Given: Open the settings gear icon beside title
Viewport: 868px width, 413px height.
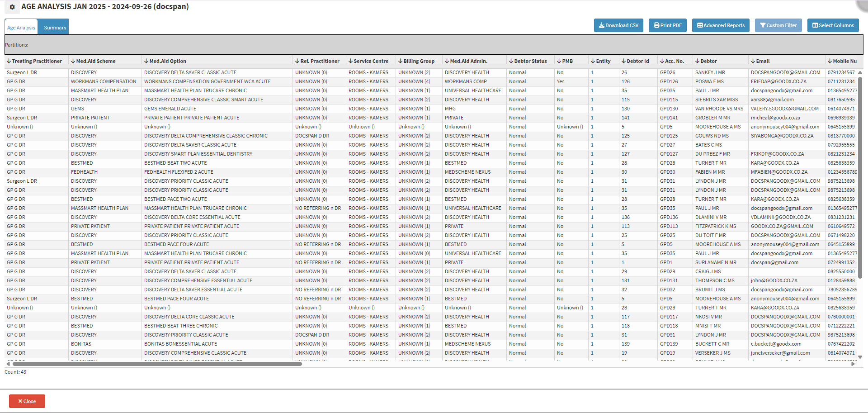Looking at the screenshot, I should (x=12, y=7).
